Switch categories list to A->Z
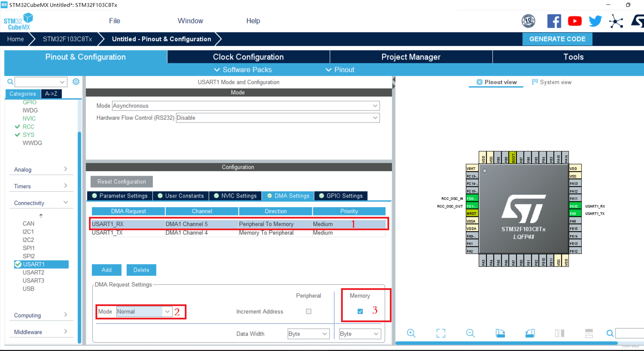 [x=51, y=94]
